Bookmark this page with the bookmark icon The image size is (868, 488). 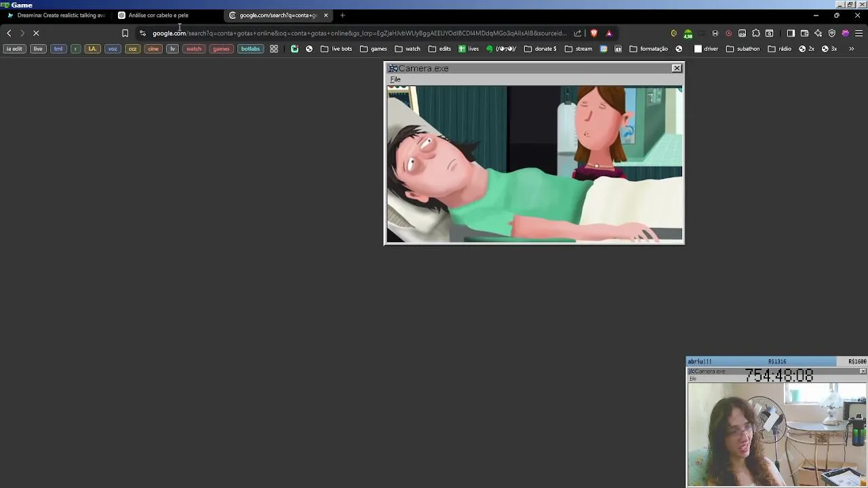click(125, 33)
